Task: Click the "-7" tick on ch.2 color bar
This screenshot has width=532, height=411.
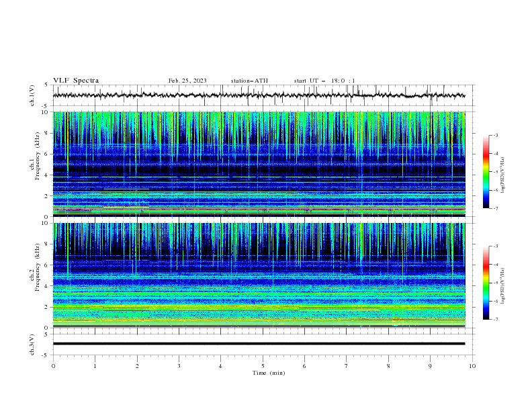Action: [496, 320]
